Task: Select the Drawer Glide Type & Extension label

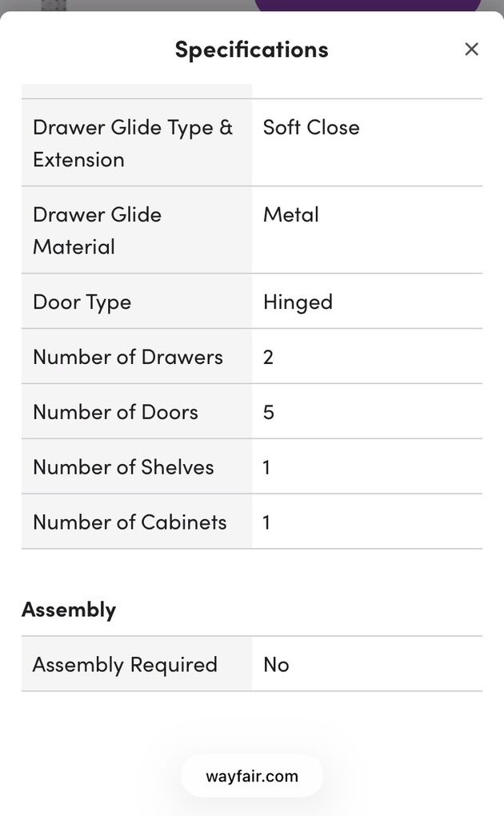Action: point(133,143)
